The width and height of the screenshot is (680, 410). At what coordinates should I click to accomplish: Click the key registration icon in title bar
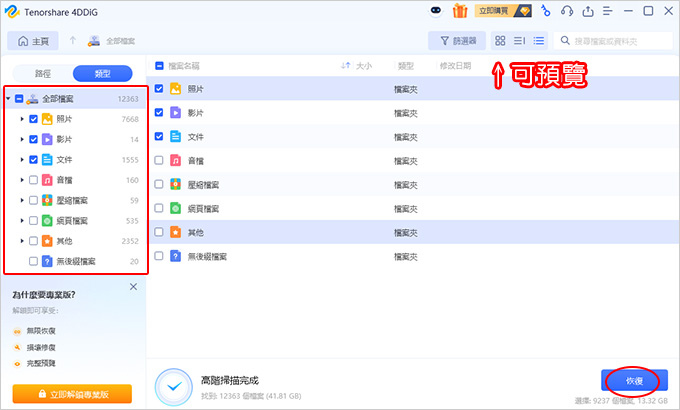[546, 11]
